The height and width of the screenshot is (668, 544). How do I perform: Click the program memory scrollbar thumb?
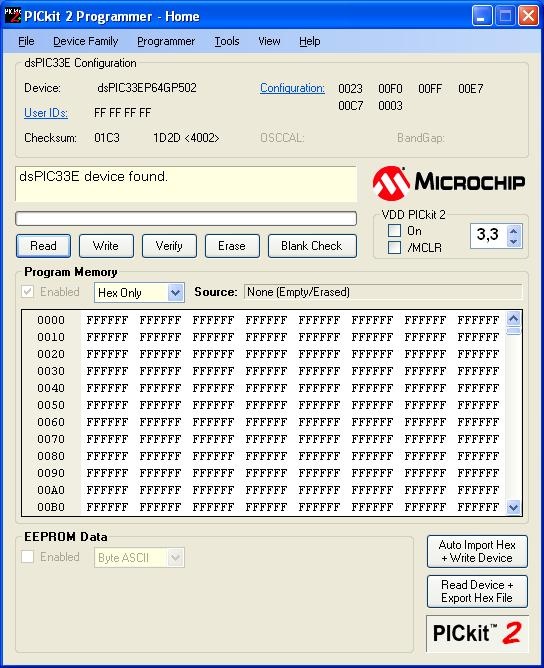513,331
